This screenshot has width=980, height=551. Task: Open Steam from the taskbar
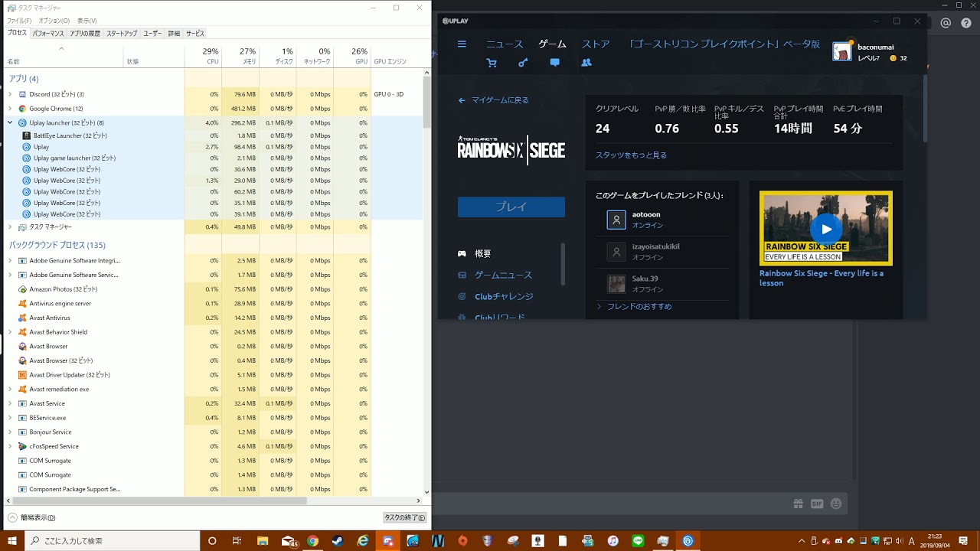(x=338, y=540)
